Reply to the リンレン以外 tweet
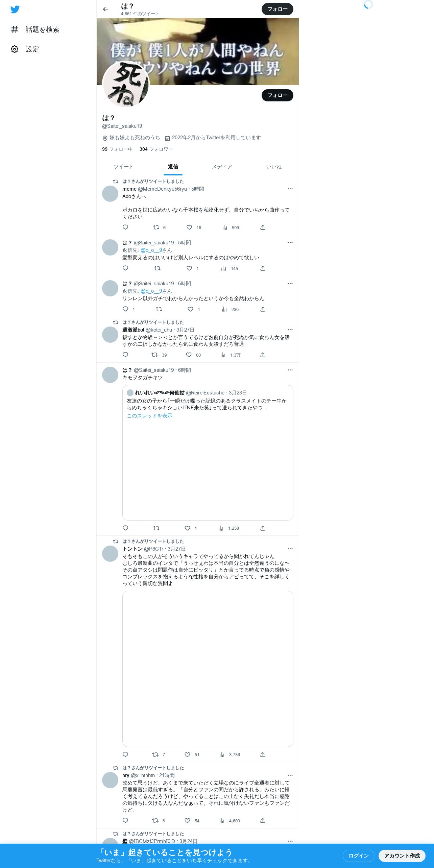 125,309
